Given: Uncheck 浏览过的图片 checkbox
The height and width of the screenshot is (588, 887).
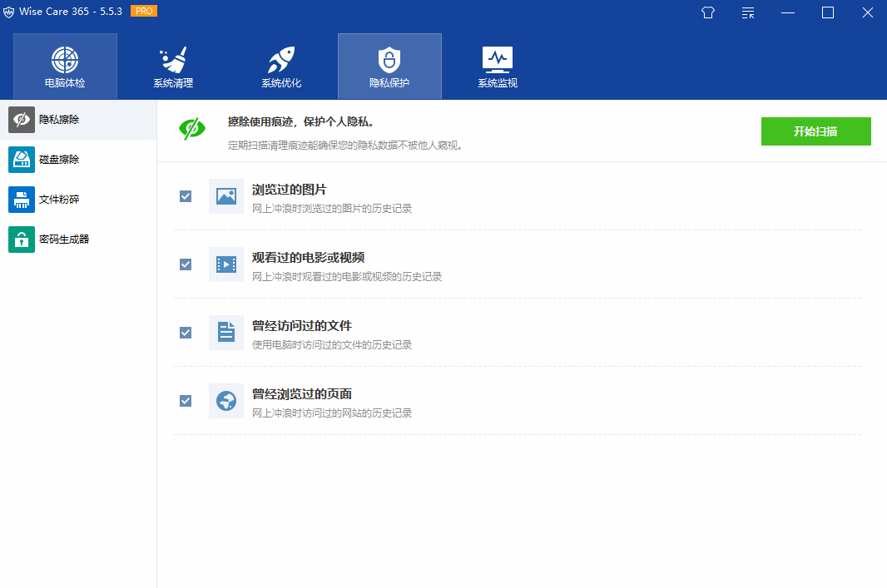Looking at the screenshot, I should pos(186,196).
